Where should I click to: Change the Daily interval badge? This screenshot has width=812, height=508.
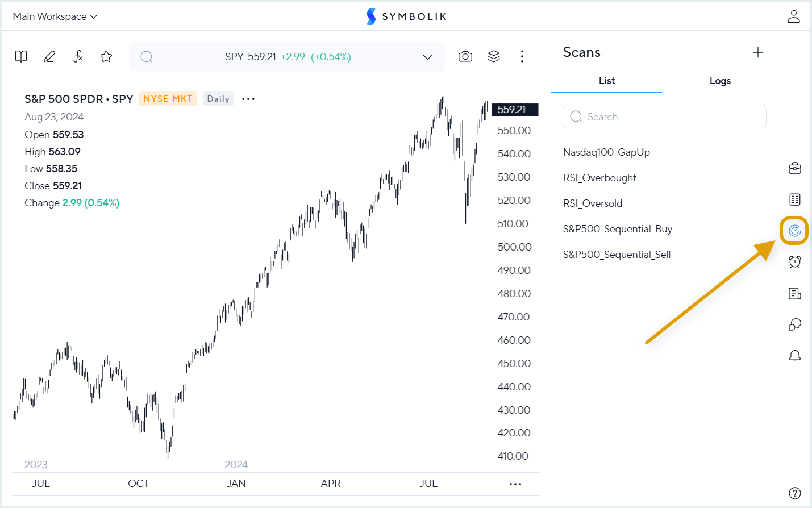(x=218, y=99)
